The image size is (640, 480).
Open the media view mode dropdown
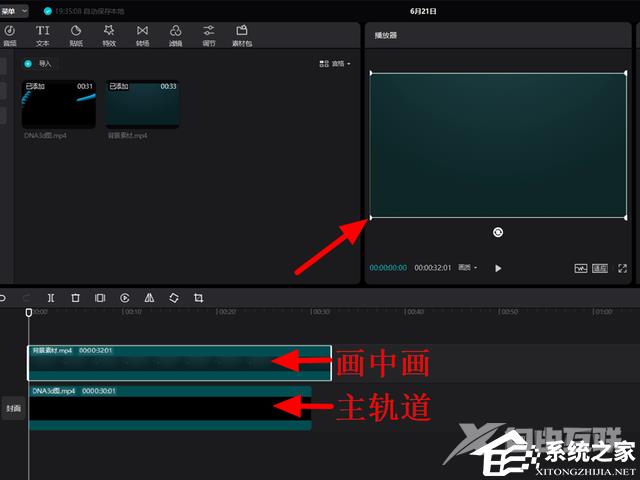(x=335, y=64)
